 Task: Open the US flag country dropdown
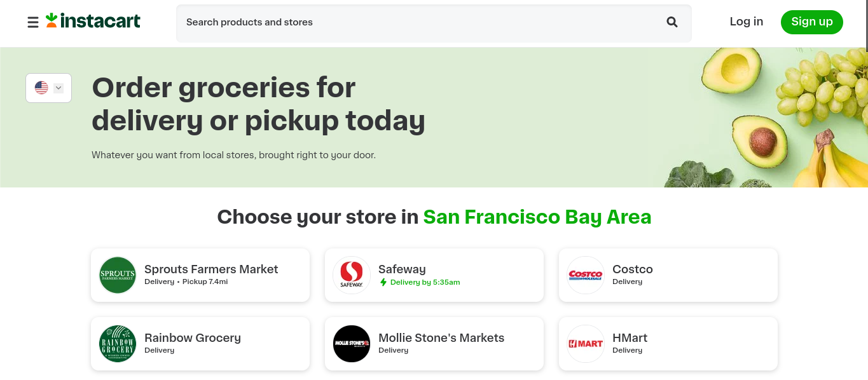click(48, 88)
